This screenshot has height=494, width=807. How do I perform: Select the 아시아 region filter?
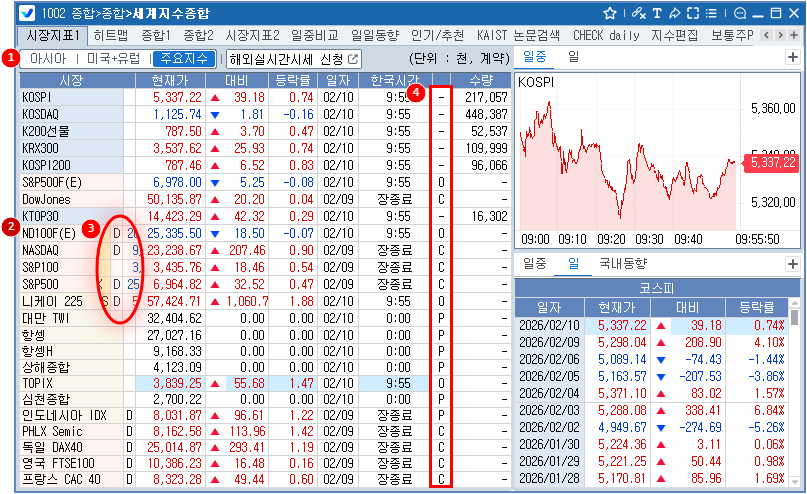[x=48, y=58]
